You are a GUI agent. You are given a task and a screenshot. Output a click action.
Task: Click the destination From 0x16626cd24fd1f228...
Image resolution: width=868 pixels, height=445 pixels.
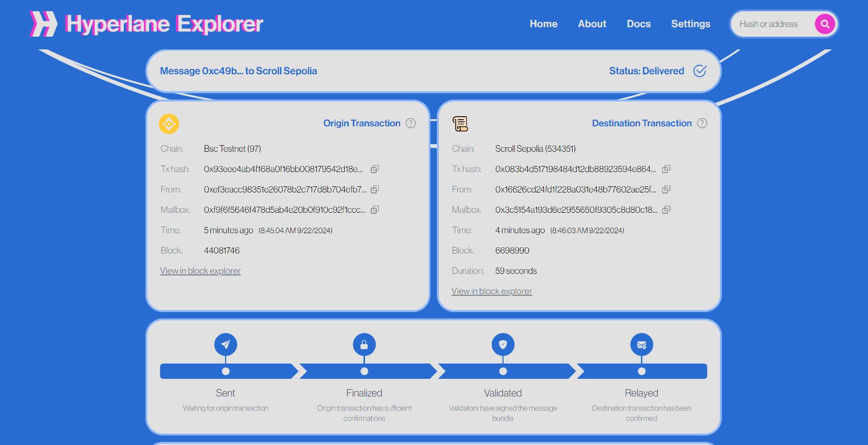576,189
